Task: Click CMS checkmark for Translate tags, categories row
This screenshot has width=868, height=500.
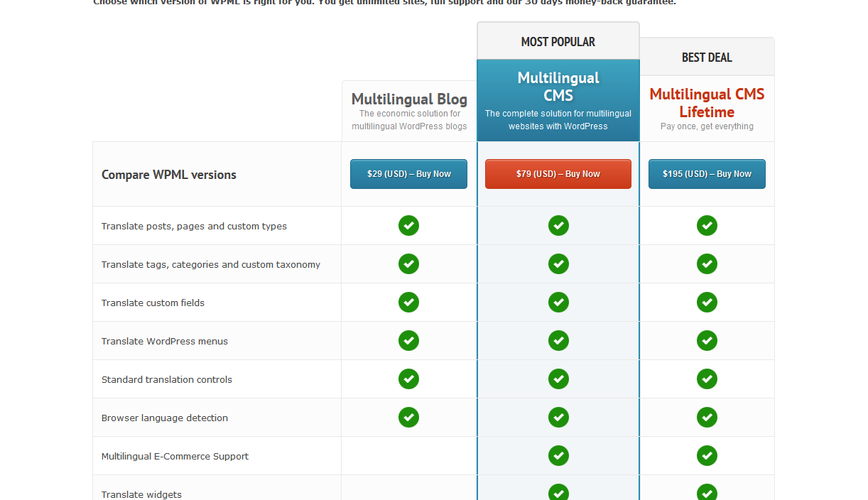Action: pos(558,264)
